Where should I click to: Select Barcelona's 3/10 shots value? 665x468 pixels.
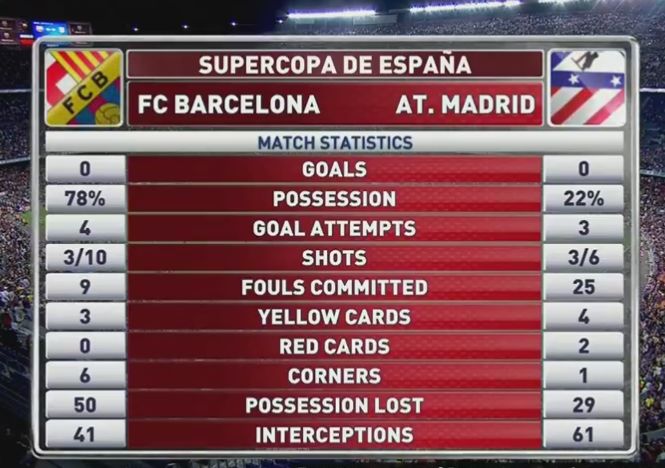86,258
